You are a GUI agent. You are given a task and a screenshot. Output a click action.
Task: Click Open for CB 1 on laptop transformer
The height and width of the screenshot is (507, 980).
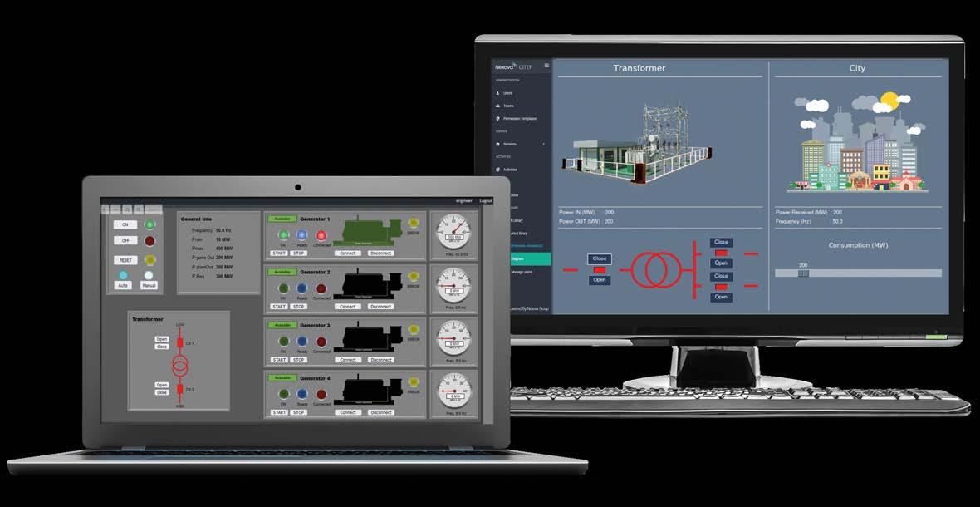click(x=162, y=339)
